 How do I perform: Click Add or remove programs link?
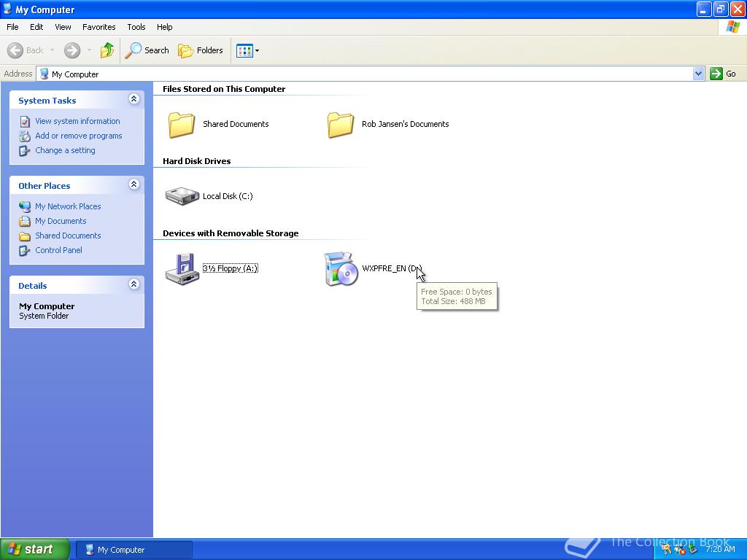[x=78, y=136]
